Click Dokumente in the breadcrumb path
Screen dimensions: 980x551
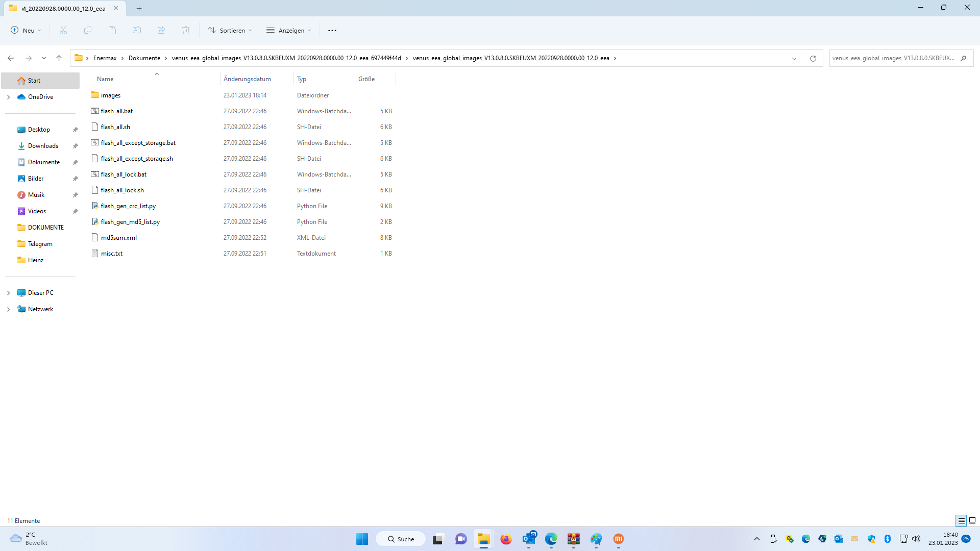[x=144, y=58]
